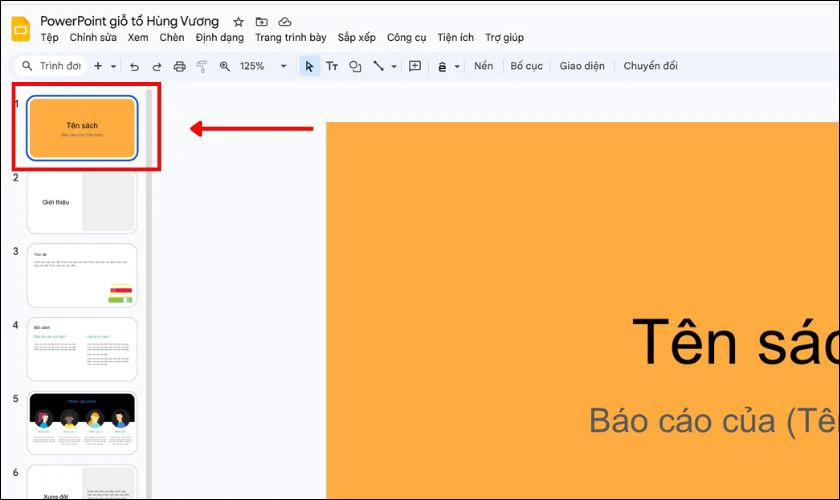840x500 pixels.
Task: Click the Bố cục layout button
Action: click(x=526, y=66)
